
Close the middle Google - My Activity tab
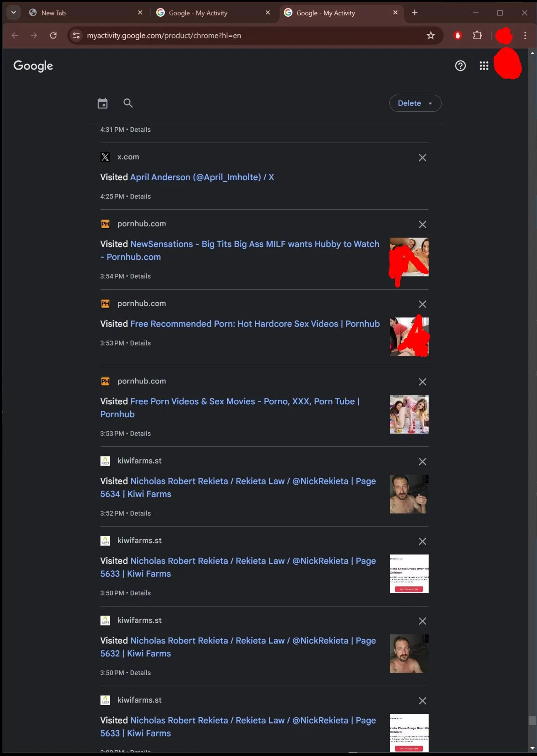coord(268,13)
